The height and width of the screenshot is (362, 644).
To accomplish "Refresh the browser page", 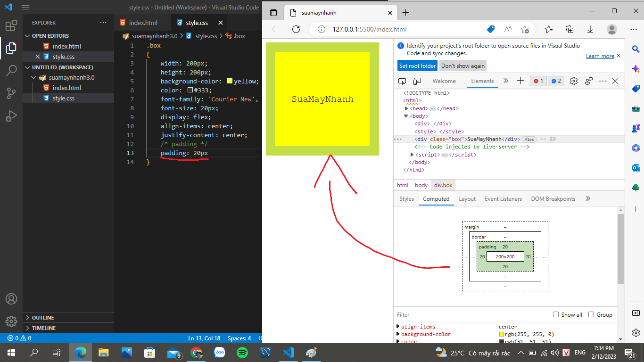I will pyautogui.click(x=296, y=29).
